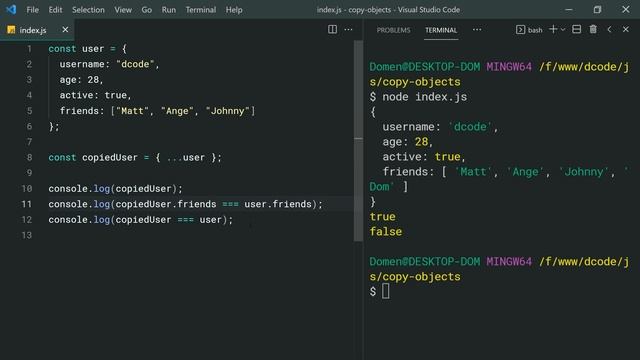Image resolution: width=640 pixels, height=360 pixels.
Task: Open editor more actions ellipsis
Action: [x=348, y=29]
